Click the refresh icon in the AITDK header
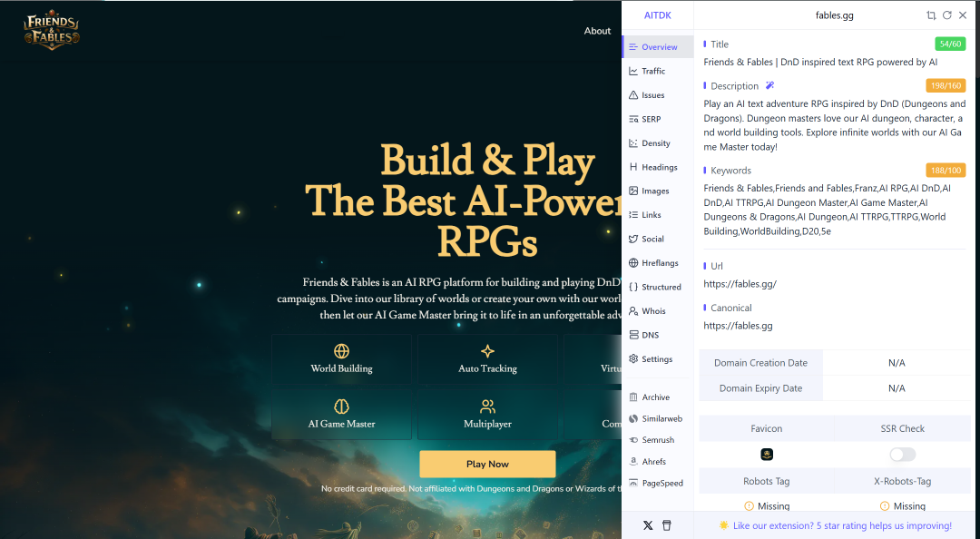980x539 pixels. pyautogui.click(x=946, y=15)
